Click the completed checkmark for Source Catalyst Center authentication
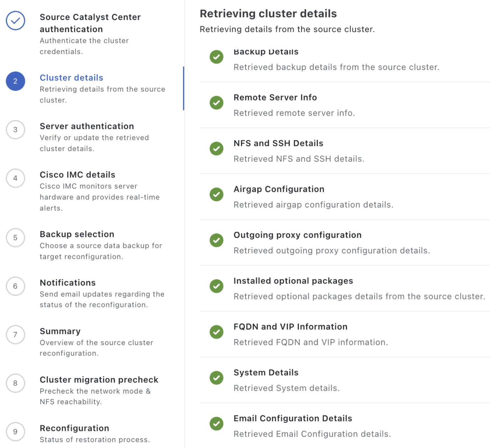 pyautogui.click(x=16, y=21)
